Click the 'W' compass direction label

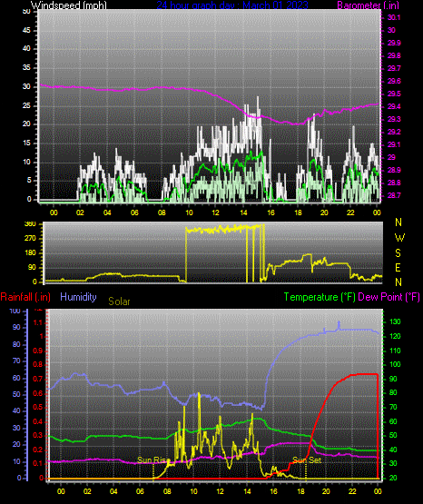point(399,238)
